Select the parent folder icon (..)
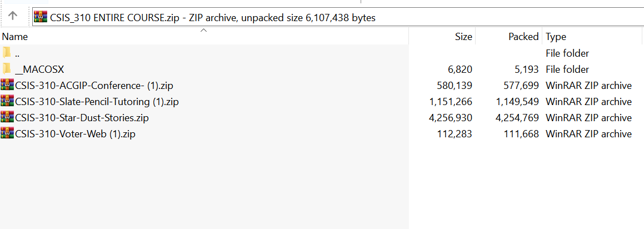 [x=7, y=53]
